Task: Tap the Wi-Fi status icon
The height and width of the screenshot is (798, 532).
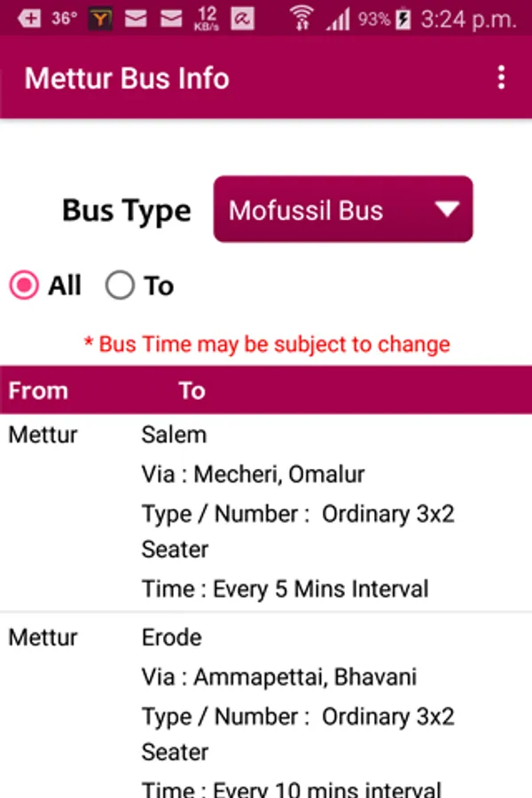Action: [301, 18]
